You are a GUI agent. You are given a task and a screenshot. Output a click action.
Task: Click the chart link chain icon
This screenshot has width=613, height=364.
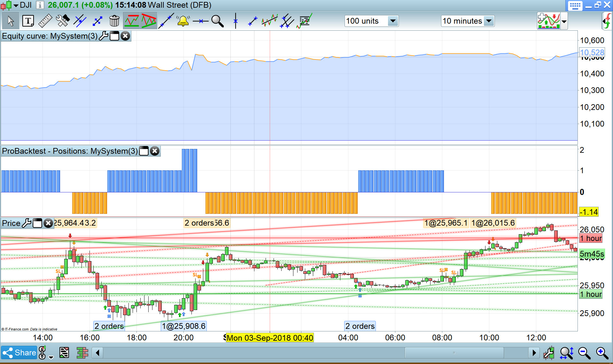point(43,352)
